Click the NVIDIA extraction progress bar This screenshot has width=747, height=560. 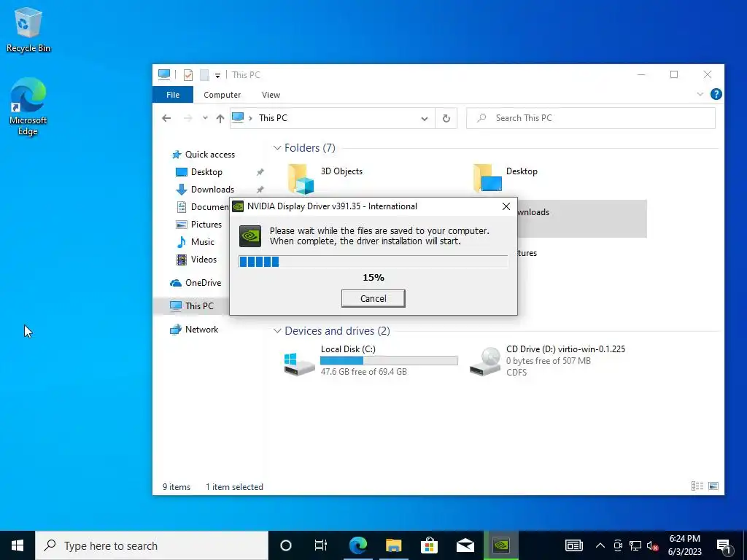coord(373,262)
